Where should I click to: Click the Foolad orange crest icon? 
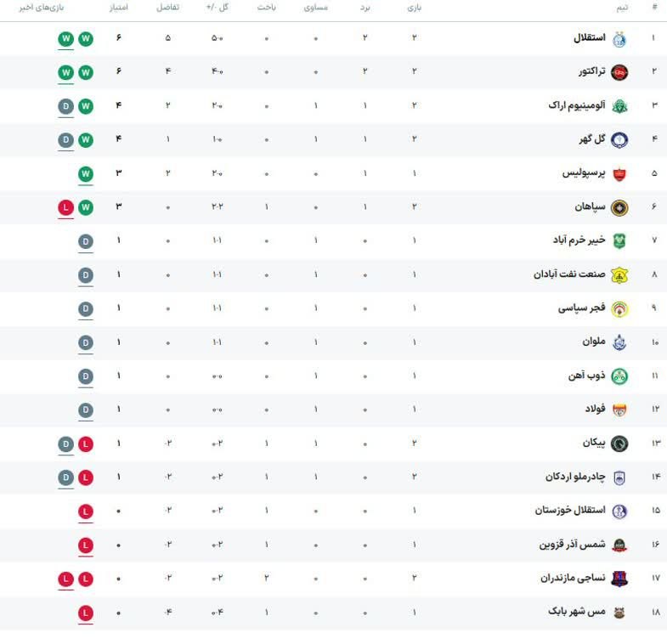pos(619,410)
